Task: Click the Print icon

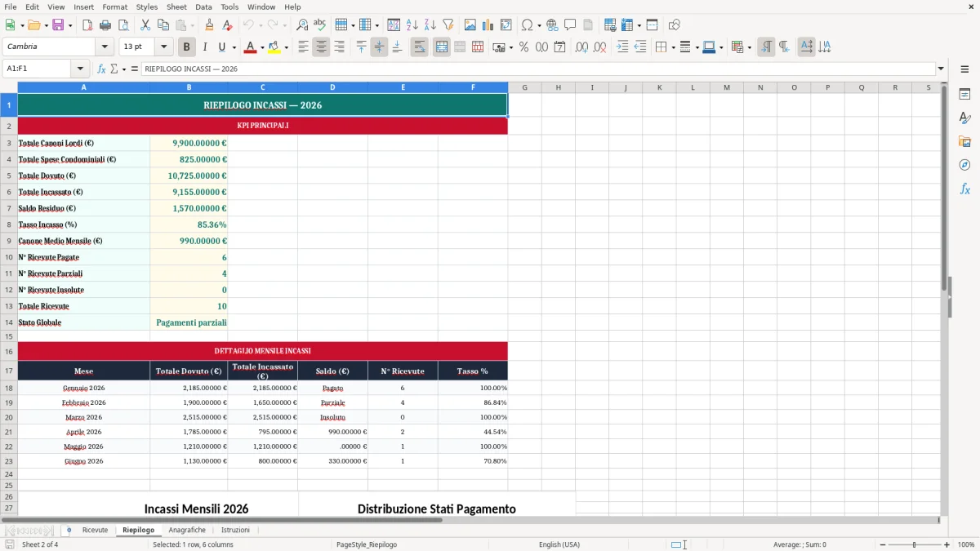Action: click(105, 25)
